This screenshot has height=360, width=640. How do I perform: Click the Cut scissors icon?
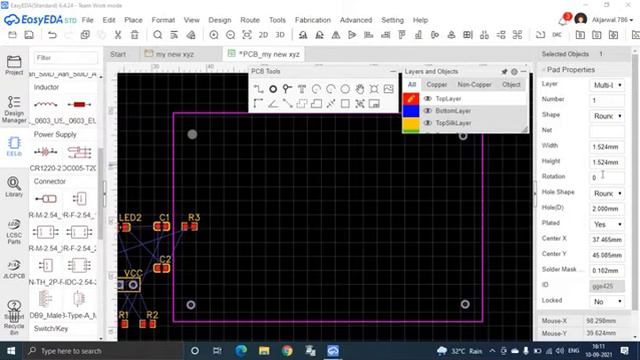pyautogui.click(x=118, y=35)
